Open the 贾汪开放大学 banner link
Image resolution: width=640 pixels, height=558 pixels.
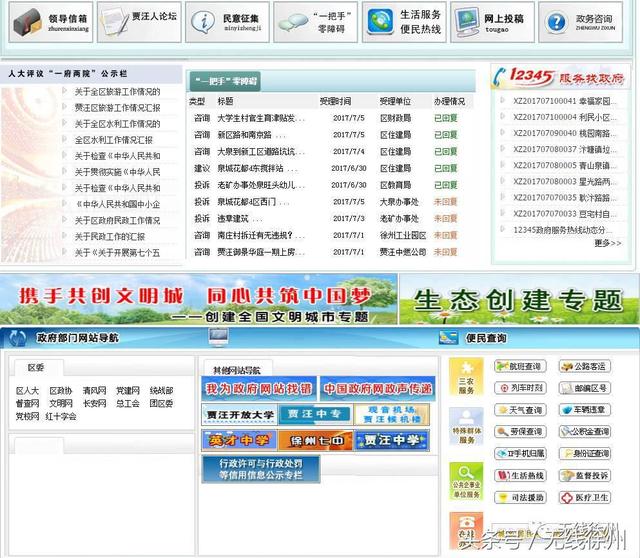(x=240, y=415)
